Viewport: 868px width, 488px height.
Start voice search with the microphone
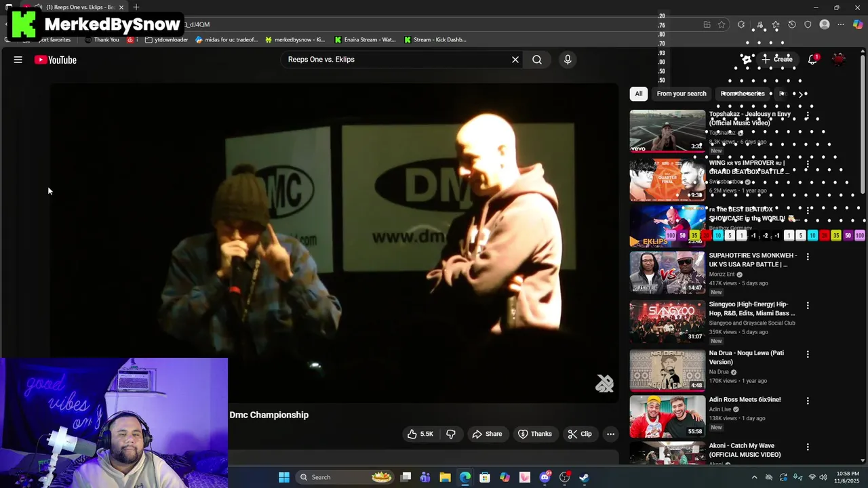click(568, 60)
